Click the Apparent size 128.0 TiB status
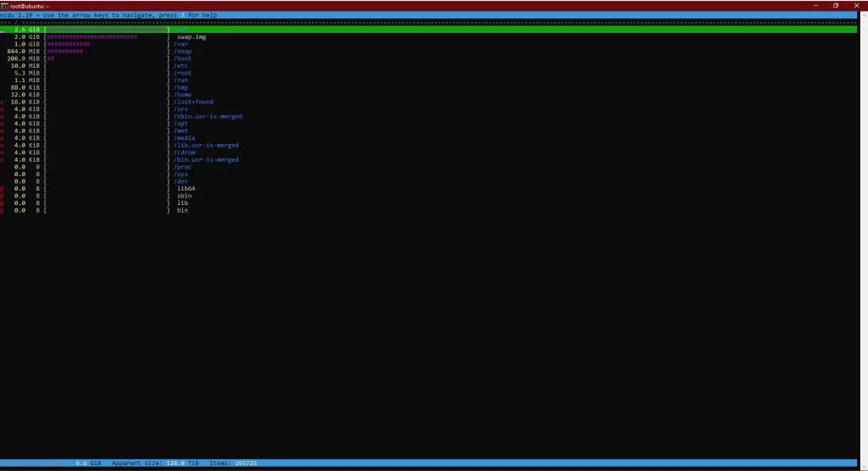868x471 pixels. (x=155, y=463)
